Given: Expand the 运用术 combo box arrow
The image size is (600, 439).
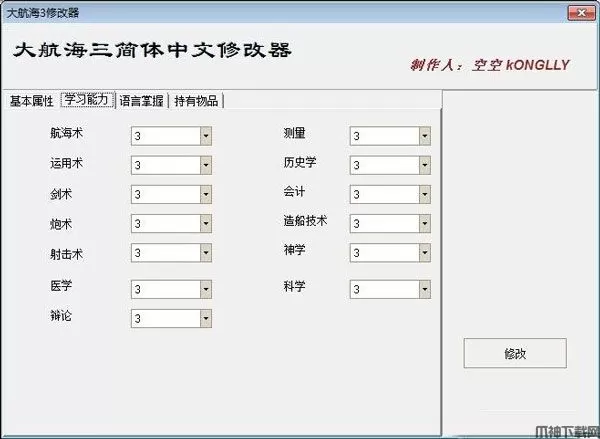Looking at the screenshot, I should coord(205,165).
